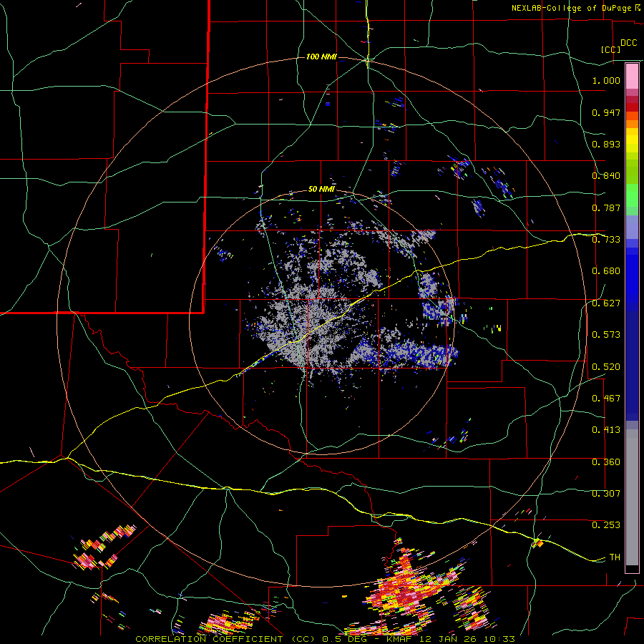The height and width of the screenshot is (644, 644).
Task: Click the 0.307 legend value
Action: pos(606,494)
